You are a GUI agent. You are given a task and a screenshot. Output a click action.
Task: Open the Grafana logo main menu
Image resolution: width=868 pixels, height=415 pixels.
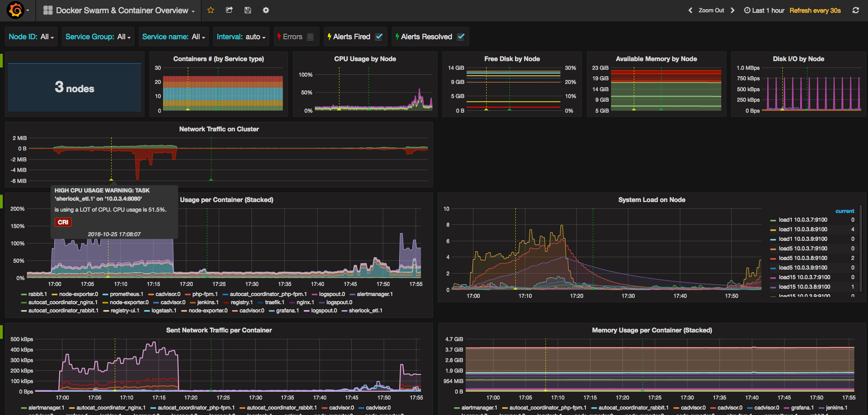pyautogui.click(x=16, y=10)
